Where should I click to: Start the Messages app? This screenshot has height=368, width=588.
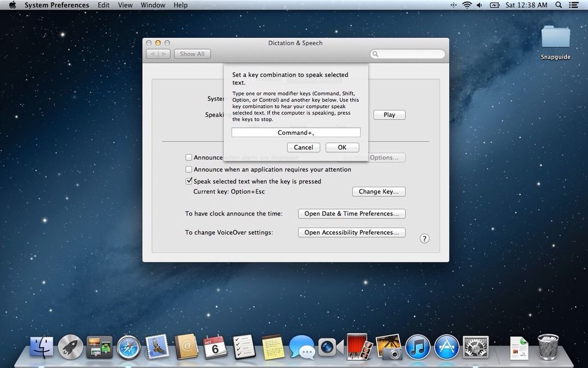pos(301,347)
